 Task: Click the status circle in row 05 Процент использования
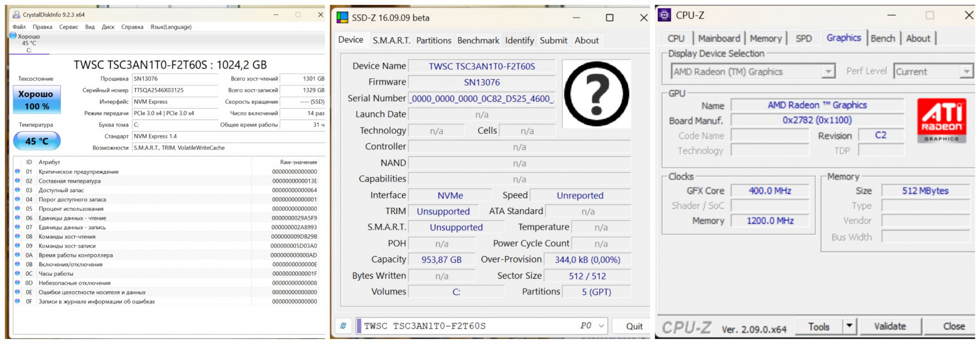click(18, 208)
